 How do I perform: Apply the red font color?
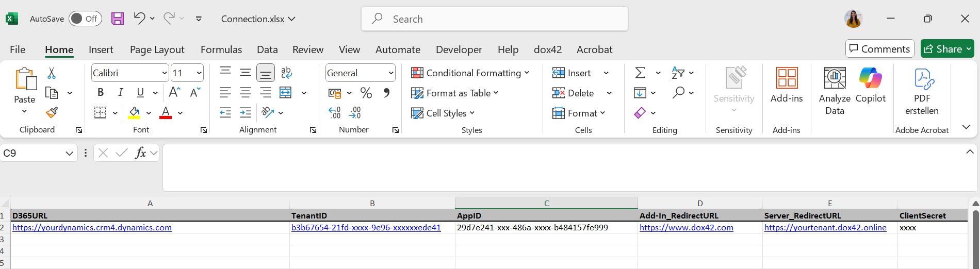tap(166, 112)
